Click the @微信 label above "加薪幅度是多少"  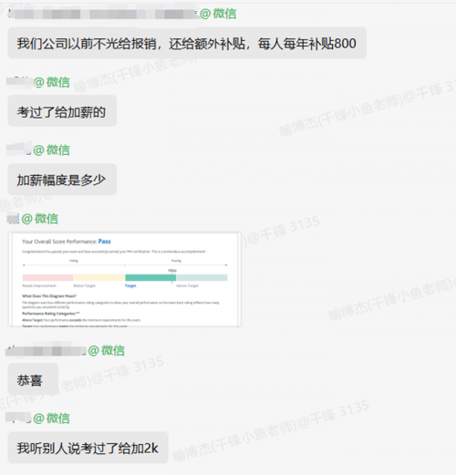[52, 150]
